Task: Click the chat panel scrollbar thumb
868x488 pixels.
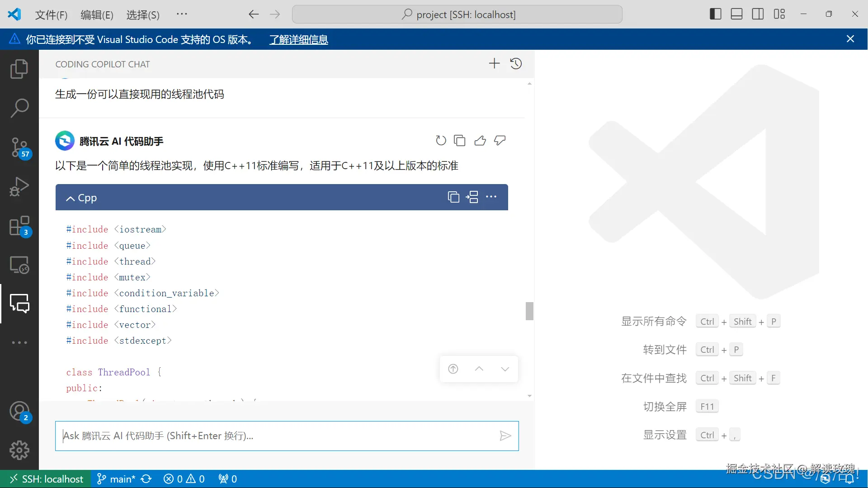Action: point(529,311)
